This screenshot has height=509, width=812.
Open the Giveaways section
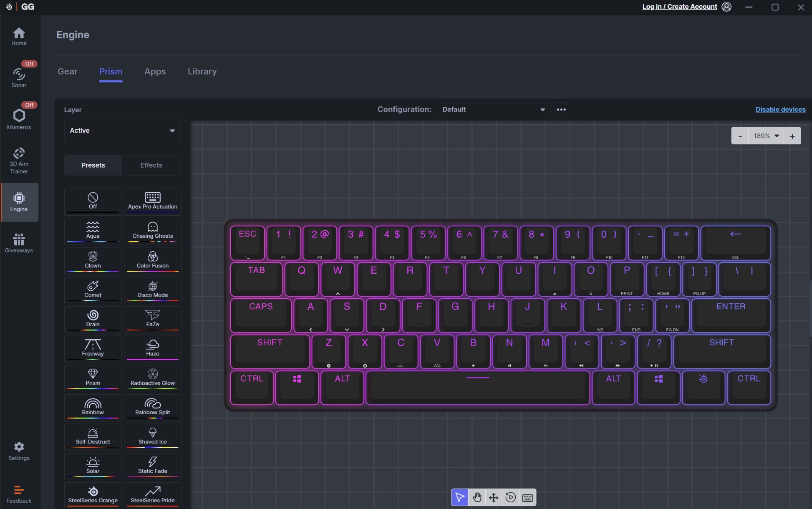[x=19, y=243]
